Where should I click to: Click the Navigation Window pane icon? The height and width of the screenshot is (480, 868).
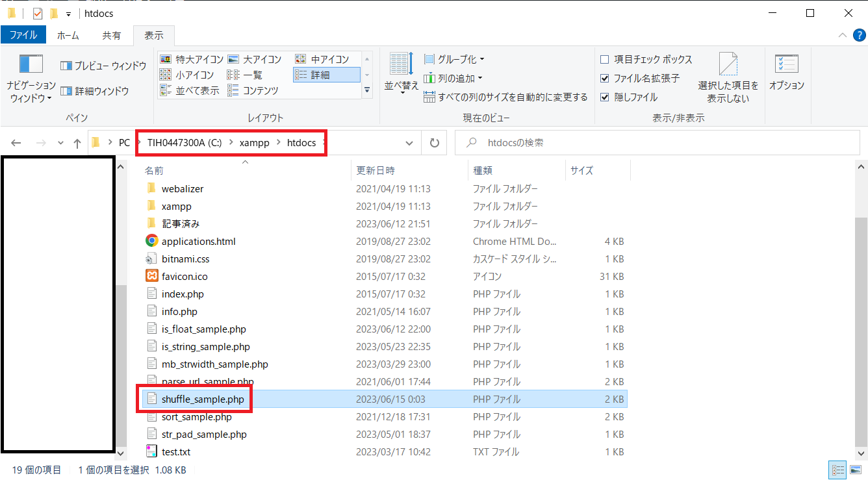[31, 65]
